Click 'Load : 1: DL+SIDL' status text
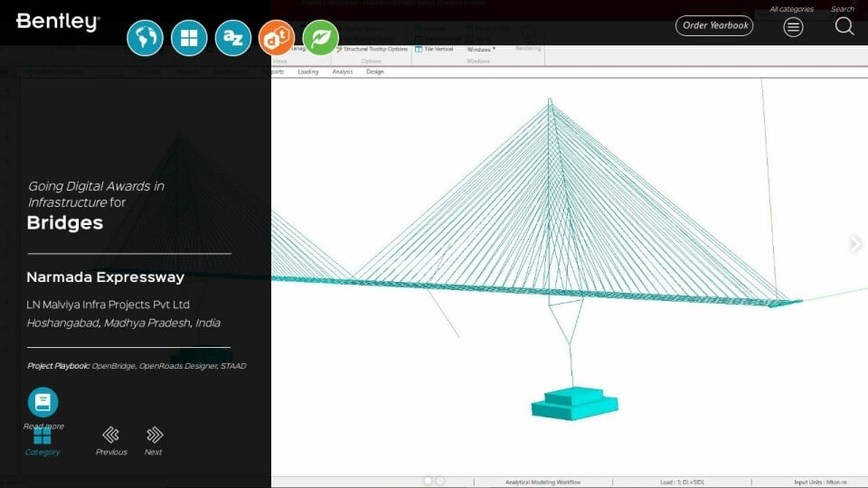The image size is (868, 488). [x=683, y=482]
